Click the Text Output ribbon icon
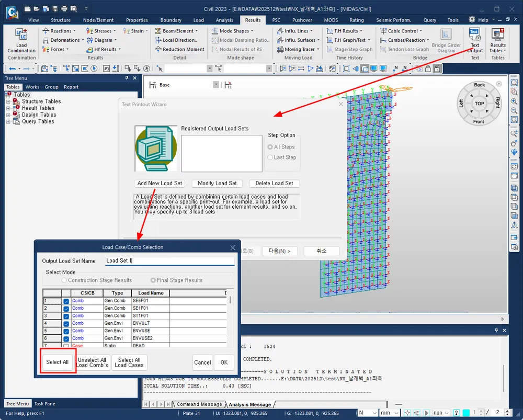 click(x=475, y=40)
